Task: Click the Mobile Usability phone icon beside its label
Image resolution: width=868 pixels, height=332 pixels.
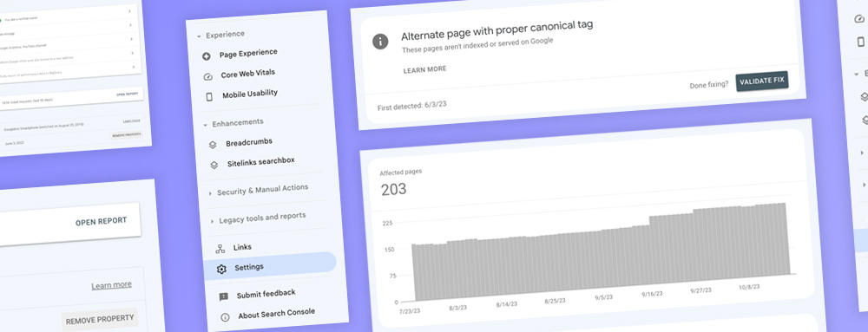Action: pyautogui.click(x=208, y=97)
